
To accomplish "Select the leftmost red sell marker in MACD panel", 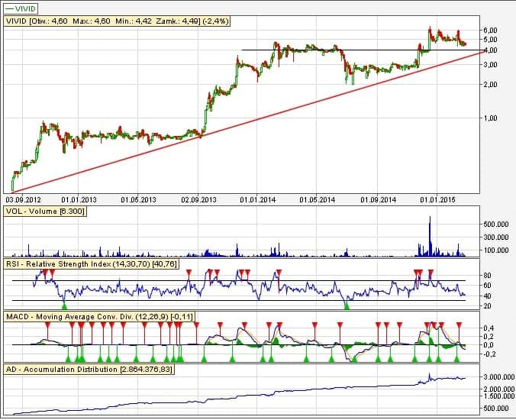I will (48, 325).
